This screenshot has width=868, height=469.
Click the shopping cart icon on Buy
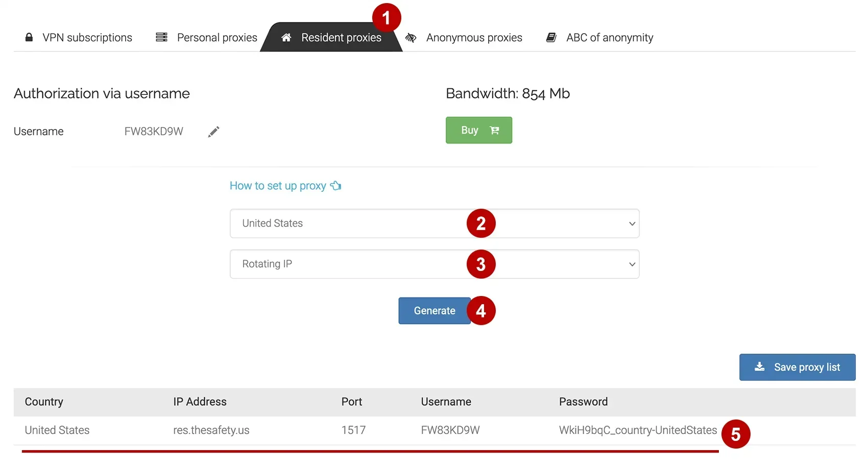pyautogui.click(x=494, y=130)
